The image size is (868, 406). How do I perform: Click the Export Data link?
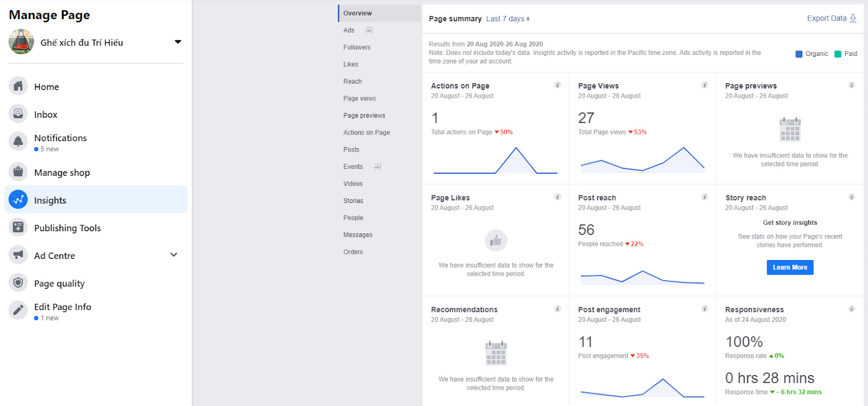pyautogui.click(x=832, y=18)
